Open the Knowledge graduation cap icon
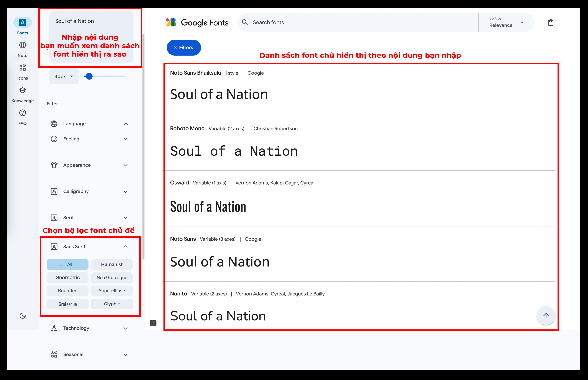Image resolution: width=588 pixels, height=380 pixels. [x=22, y=90]
